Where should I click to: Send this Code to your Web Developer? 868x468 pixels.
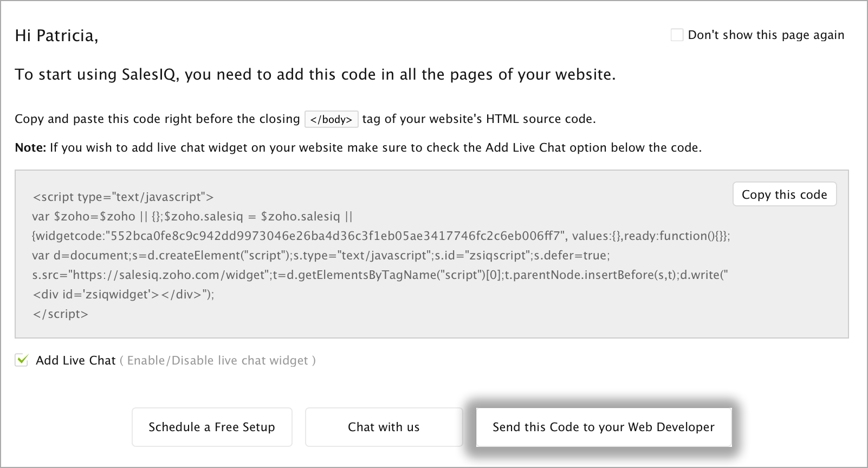604,427
